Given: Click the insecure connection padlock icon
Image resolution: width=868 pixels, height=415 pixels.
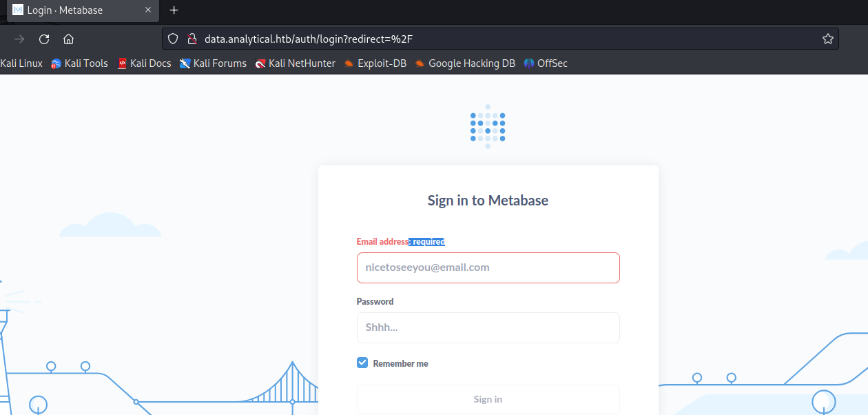Looking at the screenshot, I should (x=192, y=39).
